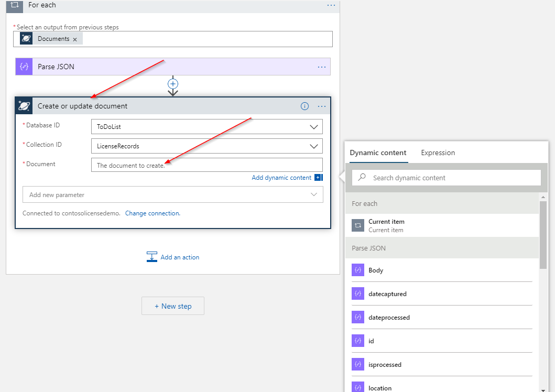Switch to the Dynamic content tab
The height and width of the screenshot is (392, 555).
378,153
